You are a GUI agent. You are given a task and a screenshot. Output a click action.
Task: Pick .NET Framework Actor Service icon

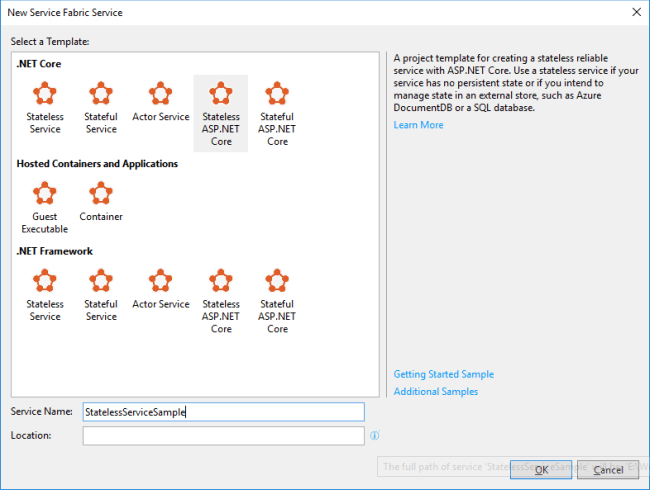pos(160,281)
